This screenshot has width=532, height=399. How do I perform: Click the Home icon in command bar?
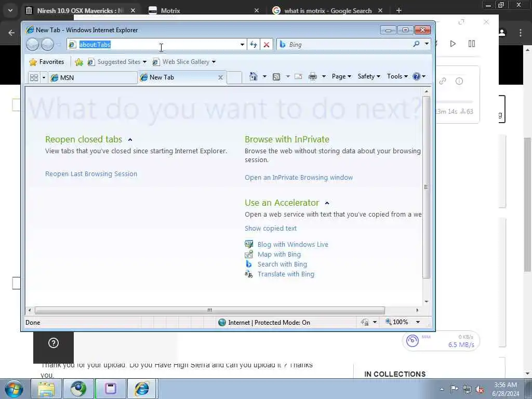[253, 76]
